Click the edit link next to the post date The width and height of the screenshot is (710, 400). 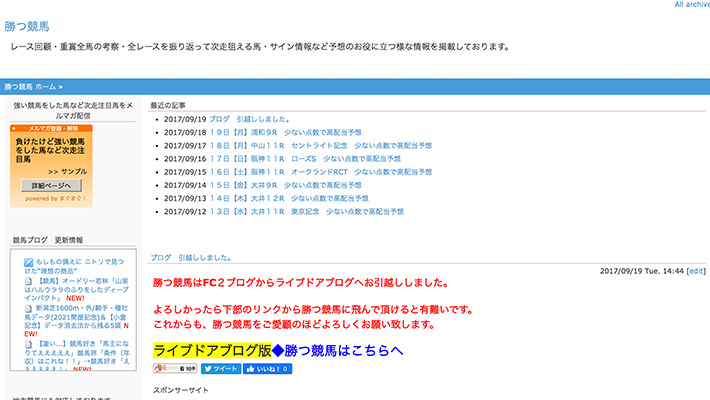[696, 271]
